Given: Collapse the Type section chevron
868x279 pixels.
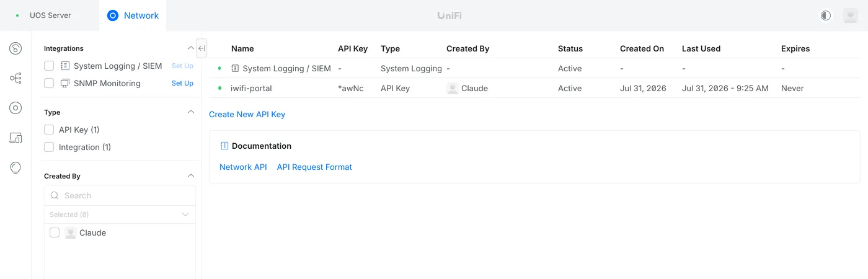Looking at the screenshot, I should 190,112.
